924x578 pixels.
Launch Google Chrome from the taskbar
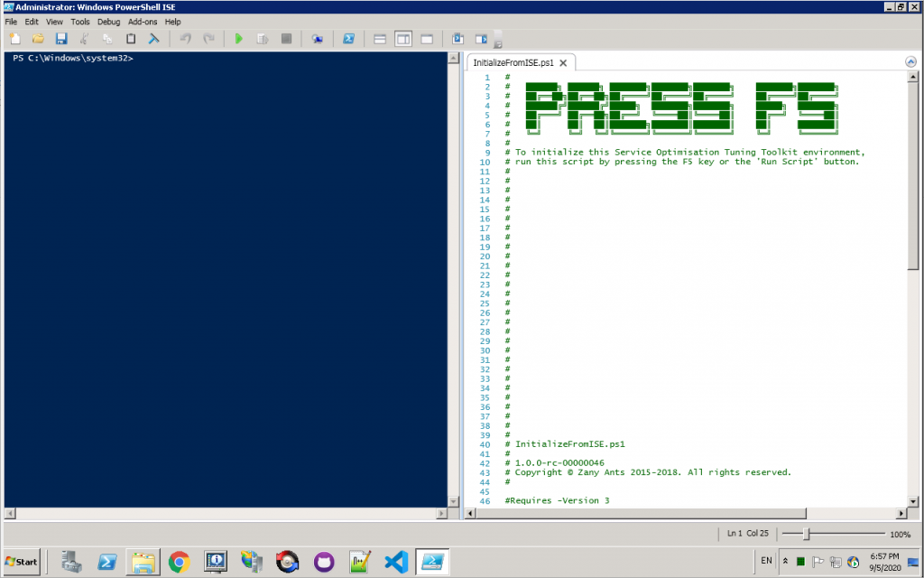[180, 562]
